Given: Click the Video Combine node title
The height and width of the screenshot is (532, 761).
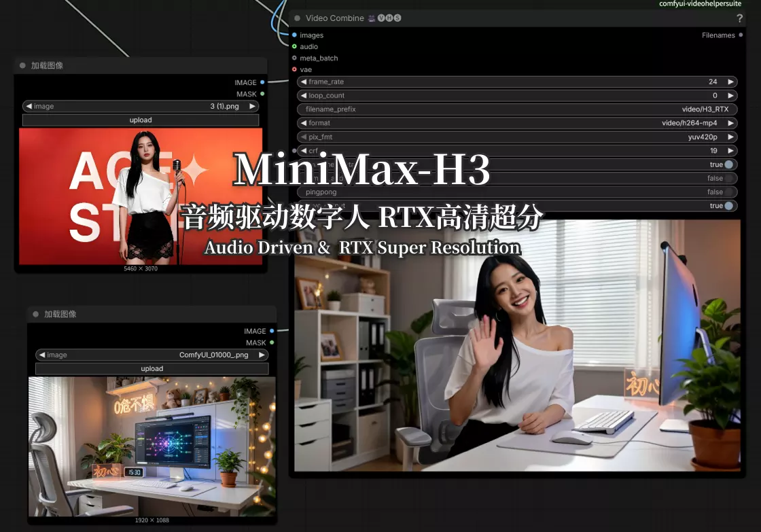Looking at the screenshot, I should [334, 18].
